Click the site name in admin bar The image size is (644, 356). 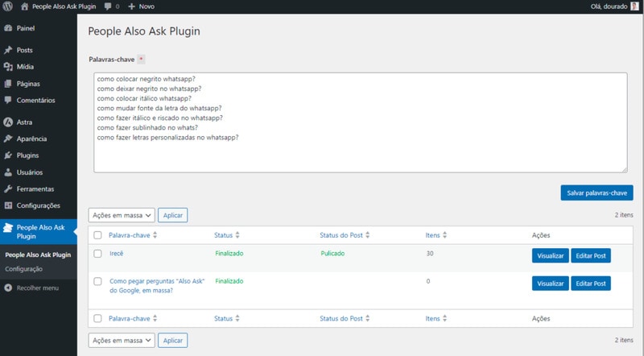(x=64, y=6)
